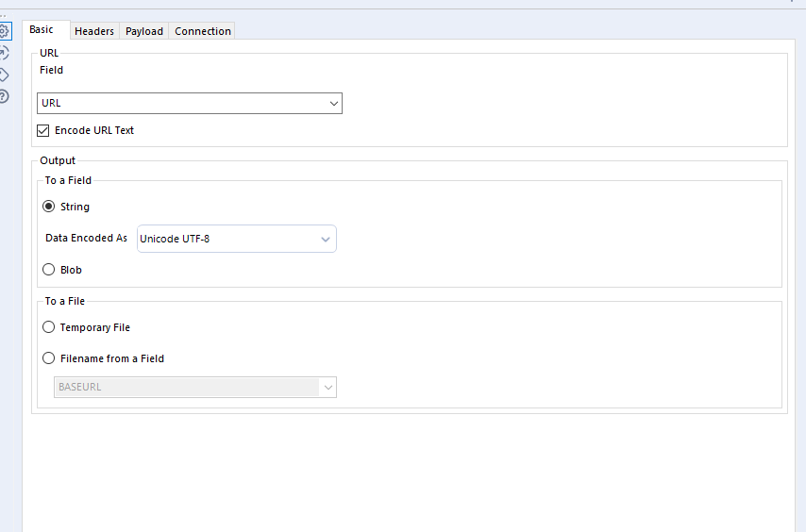Select the Basic tab
The width and height of the screenshot is (806, 532).
42,30
